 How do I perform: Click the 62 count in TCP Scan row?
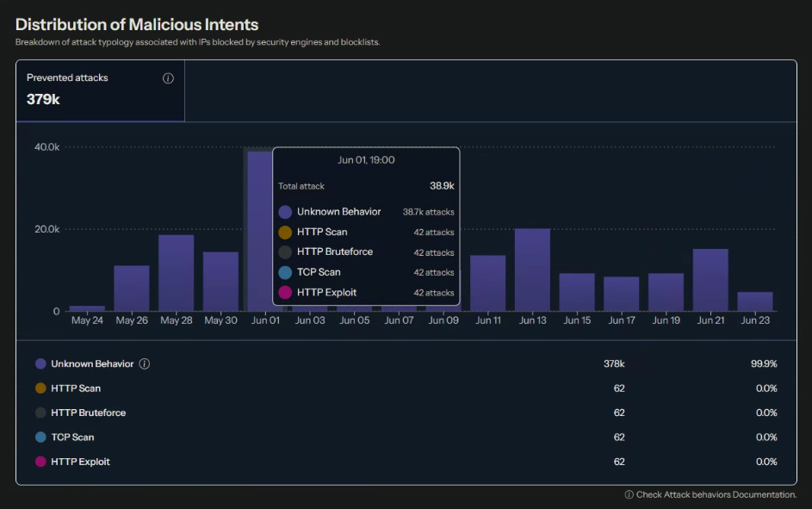pyautogui.click(x=619, y=437)
